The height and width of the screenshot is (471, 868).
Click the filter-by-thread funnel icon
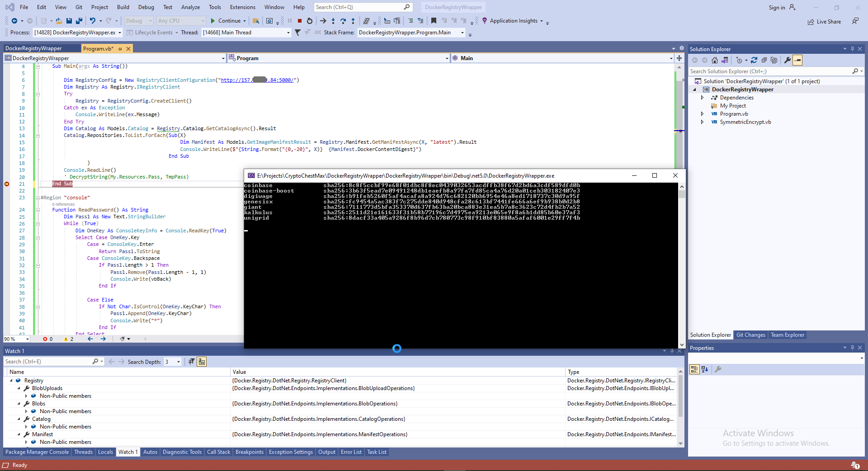297,33
